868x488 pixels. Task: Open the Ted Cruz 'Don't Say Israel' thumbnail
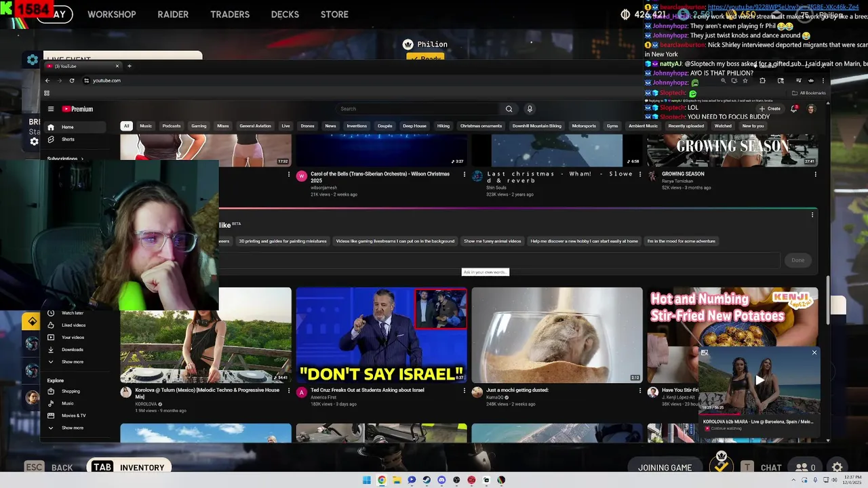381,335
